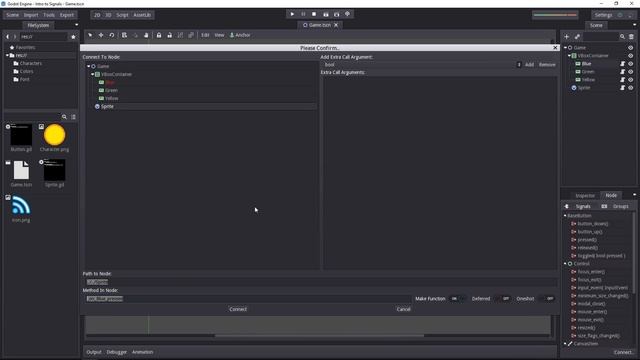Toggle the Deferred switch
The height and width of the screenshot is (360, 640).
click(502, 299)
